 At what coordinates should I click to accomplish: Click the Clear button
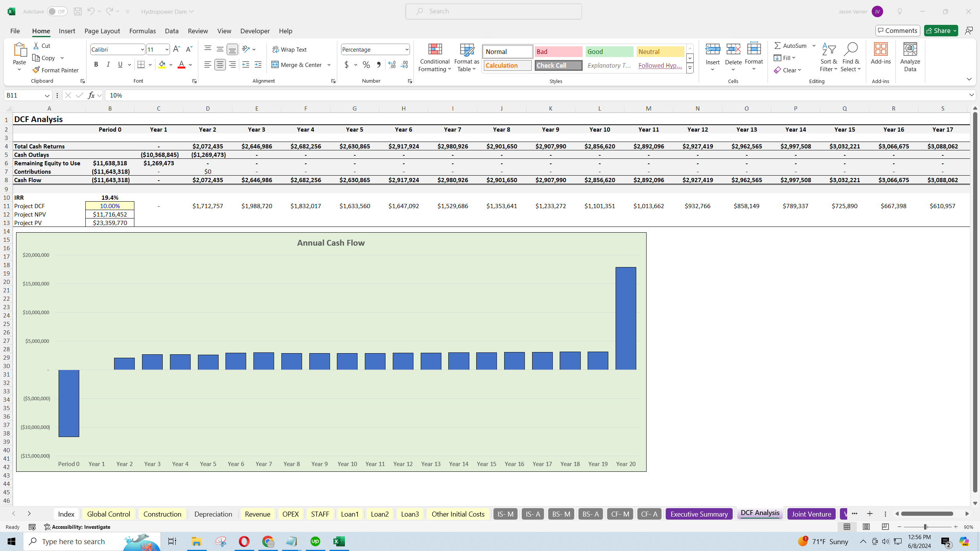787,70
